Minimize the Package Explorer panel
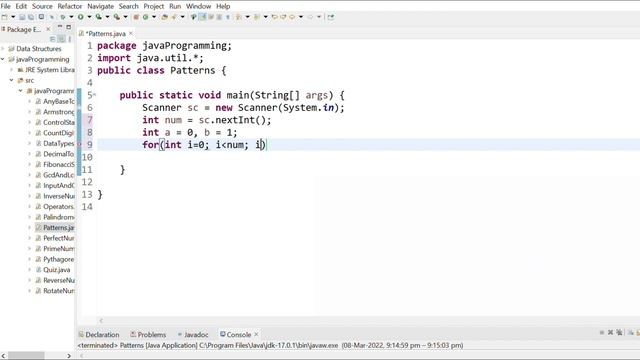The image size is (640, 360). click(60, 27)
